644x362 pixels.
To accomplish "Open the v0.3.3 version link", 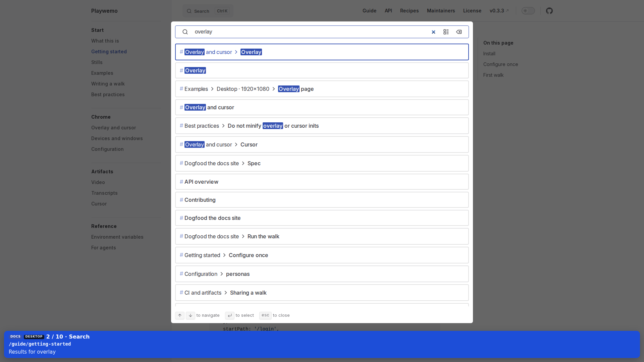I will point(499,11).
